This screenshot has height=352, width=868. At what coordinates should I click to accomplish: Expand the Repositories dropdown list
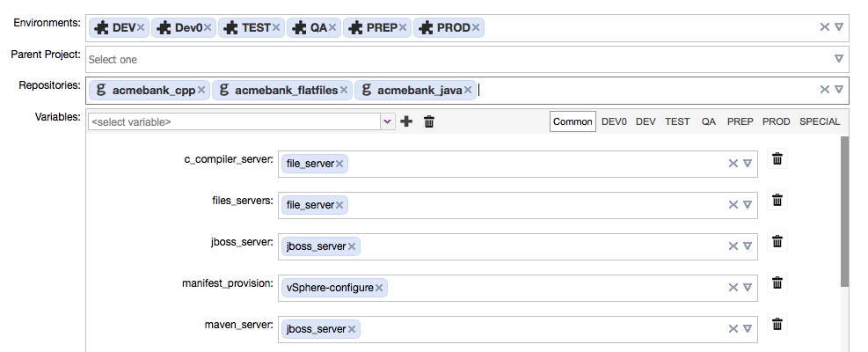(839, 89)
